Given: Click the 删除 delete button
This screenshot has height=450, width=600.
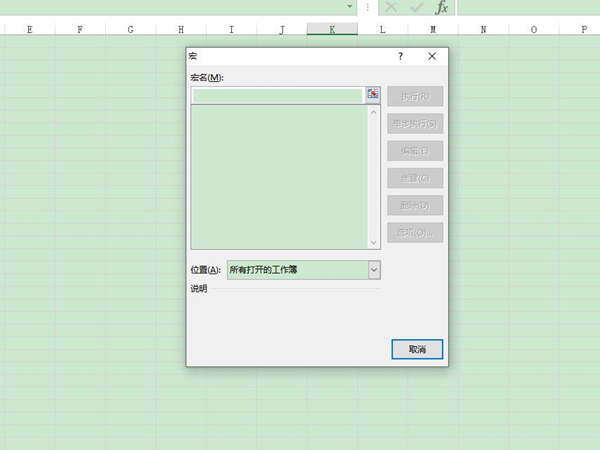Looking at the screenshot, I should coord(414,205).
